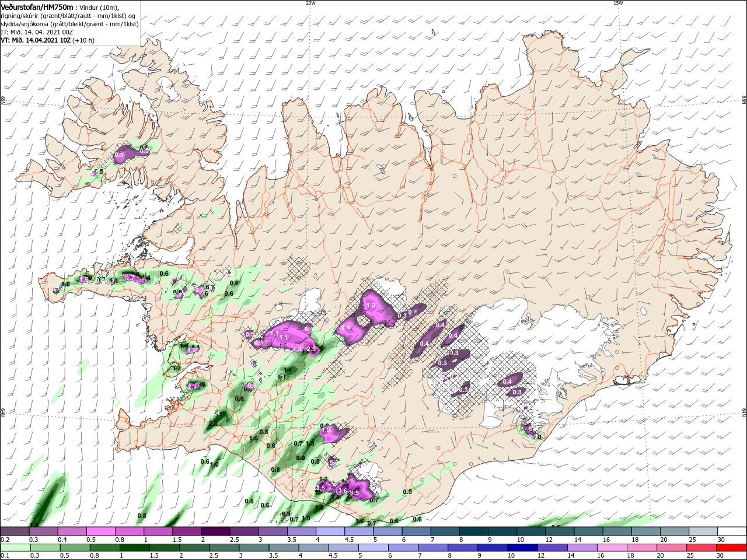Pick the lower rain scale swatch labeled 7
747x560 pixels.
click(432, 548)
